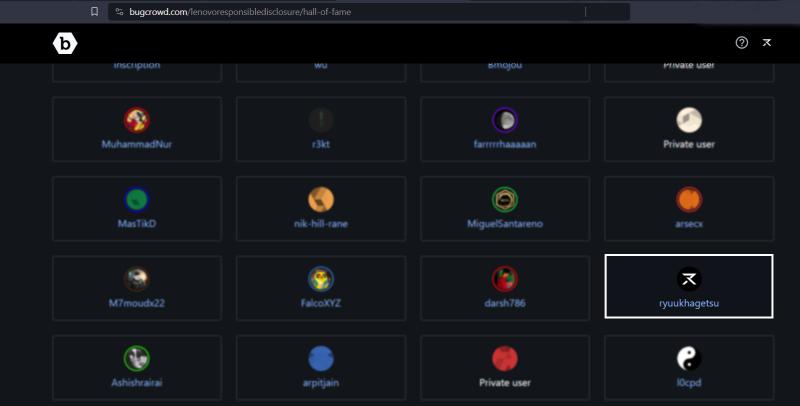Select the ryuukhagetsu avatar icon
The width and height of the screenshot is (800, 406).
689,279
